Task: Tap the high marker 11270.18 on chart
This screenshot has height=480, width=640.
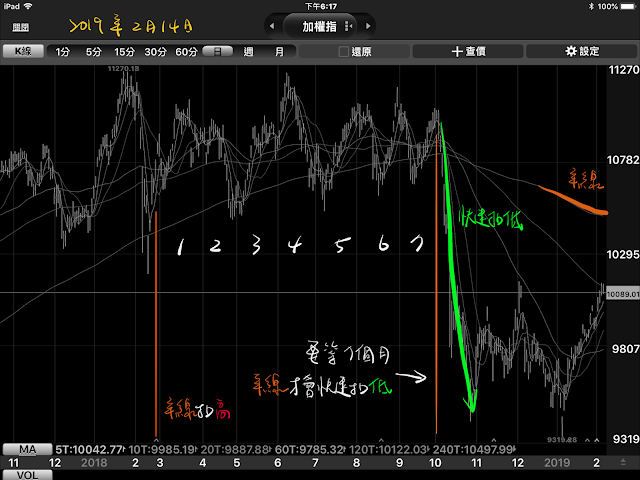Action: click(123, 69)
